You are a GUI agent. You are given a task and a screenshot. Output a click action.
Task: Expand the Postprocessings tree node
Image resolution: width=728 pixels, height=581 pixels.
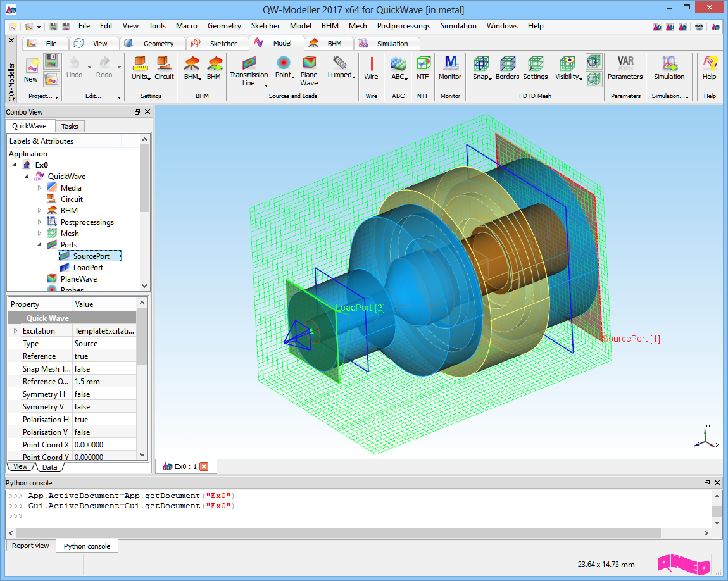coord(39,222)
